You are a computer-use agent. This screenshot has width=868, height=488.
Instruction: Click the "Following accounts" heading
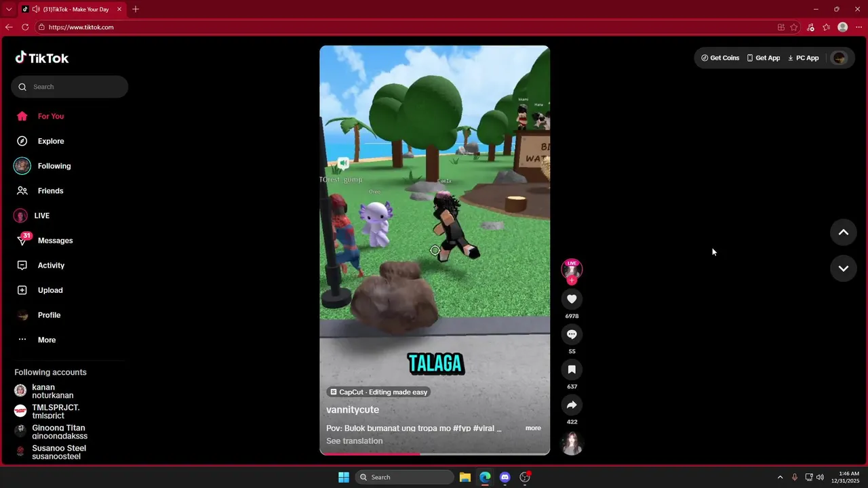(50, 372)
